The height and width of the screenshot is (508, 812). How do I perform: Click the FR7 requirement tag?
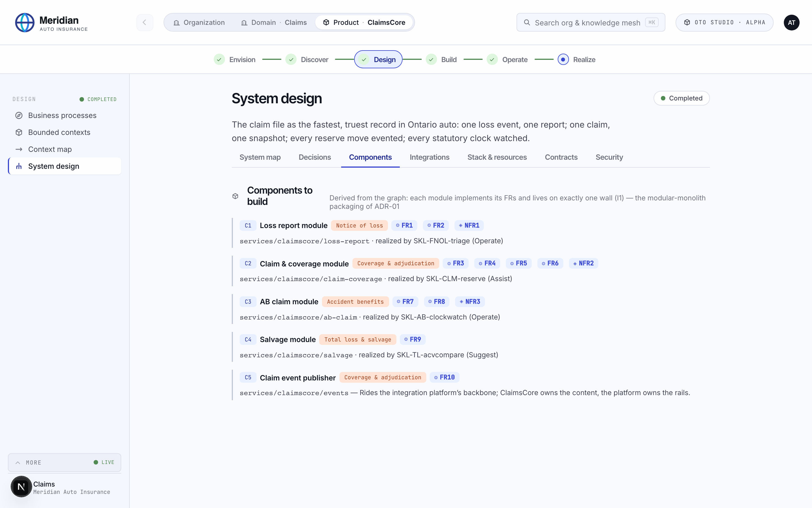(x=405, y=302)
